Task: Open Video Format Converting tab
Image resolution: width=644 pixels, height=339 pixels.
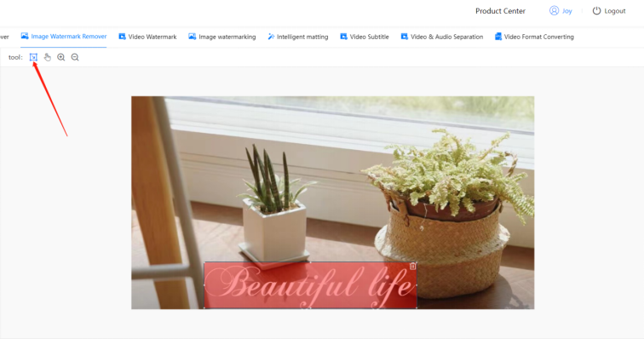Action: (x=534, y=37)
